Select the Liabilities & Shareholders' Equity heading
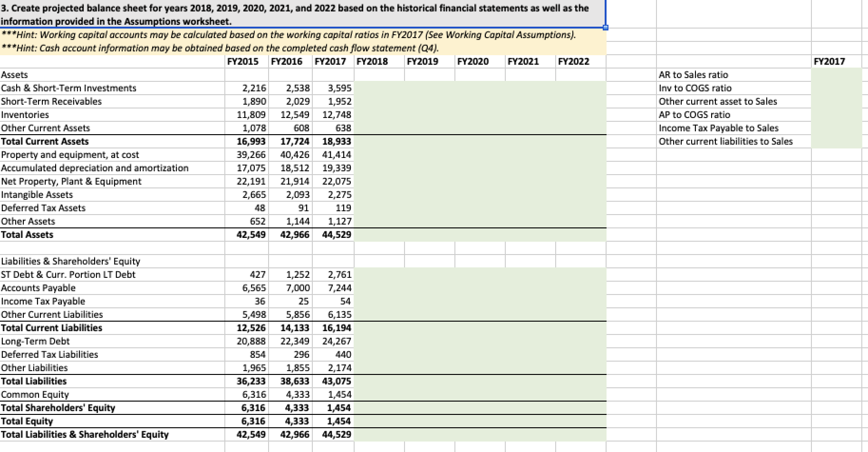The height and width of the screenshot is (452, 868). click(x=70, y=261)
